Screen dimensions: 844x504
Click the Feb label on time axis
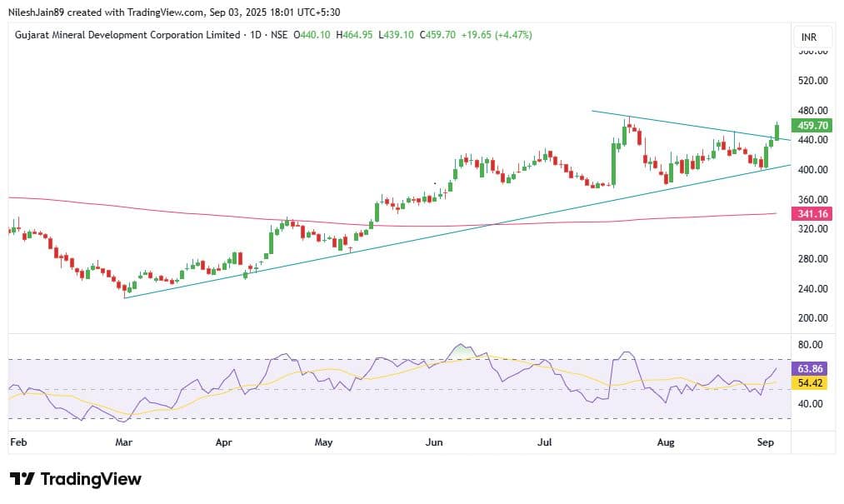[x=18, y=442]
